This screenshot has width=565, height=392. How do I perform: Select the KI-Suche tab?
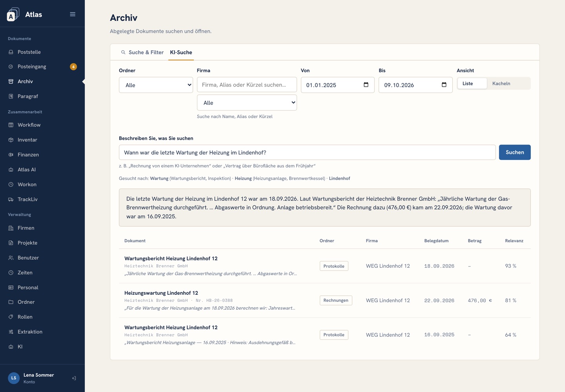pyautogui.click(x=181, y=53)
